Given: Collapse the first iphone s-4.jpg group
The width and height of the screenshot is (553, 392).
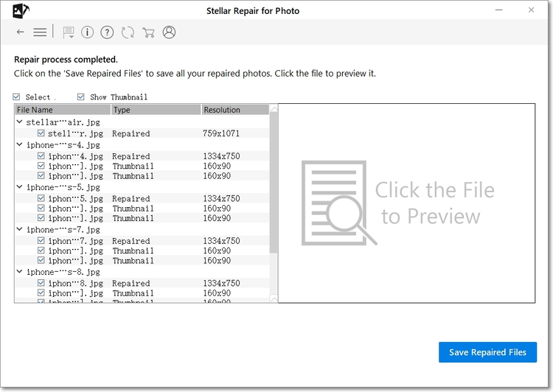Looking at the screenshot, I should click(20, 145).
